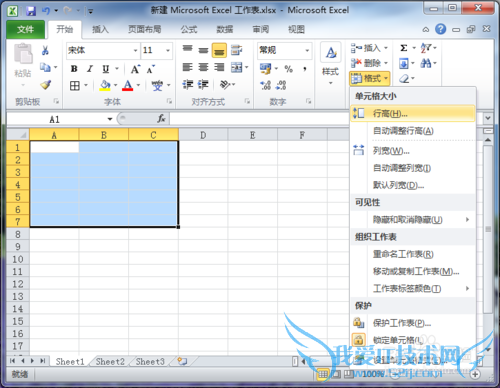
Task: Toggle Wrap Text button
Action: [236, 50]
